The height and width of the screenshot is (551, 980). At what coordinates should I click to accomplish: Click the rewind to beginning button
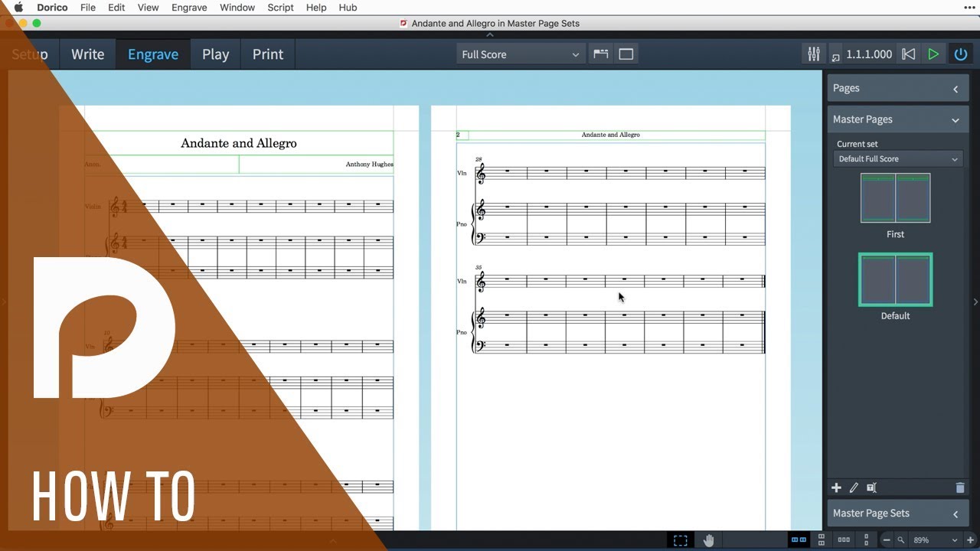coord(908,54)
